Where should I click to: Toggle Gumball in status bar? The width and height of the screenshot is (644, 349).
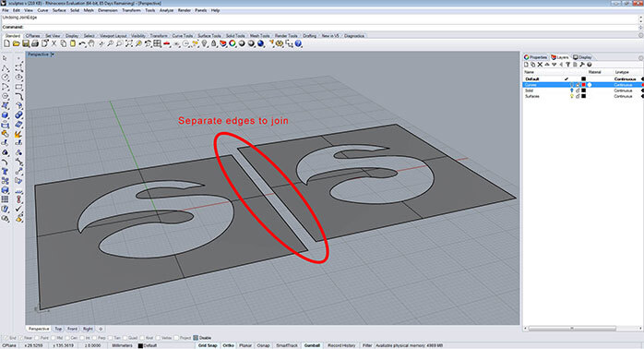click(312, 345)
